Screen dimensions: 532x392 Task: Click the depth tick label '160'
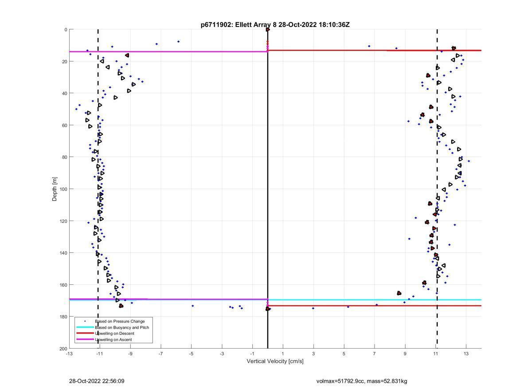[63, 285]
